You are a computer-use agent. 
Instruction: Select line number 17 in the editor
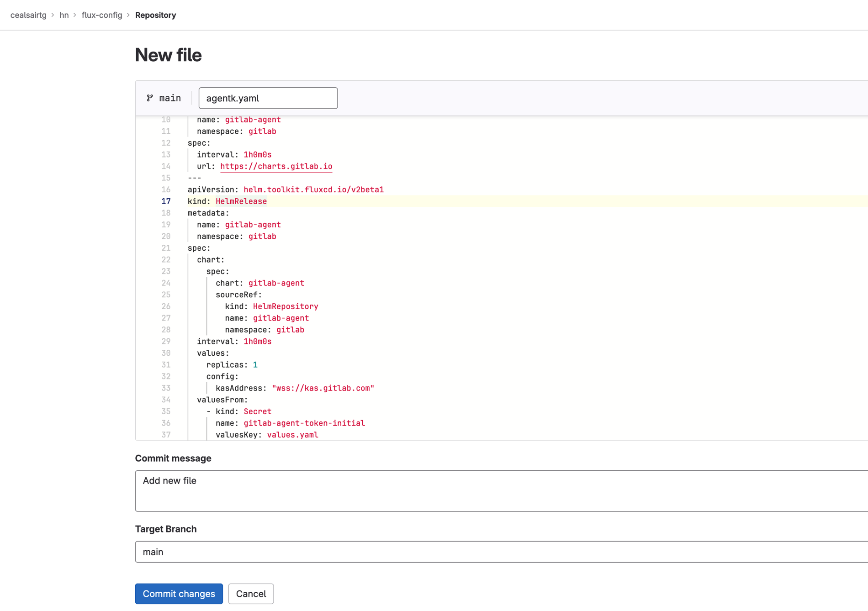166,201
